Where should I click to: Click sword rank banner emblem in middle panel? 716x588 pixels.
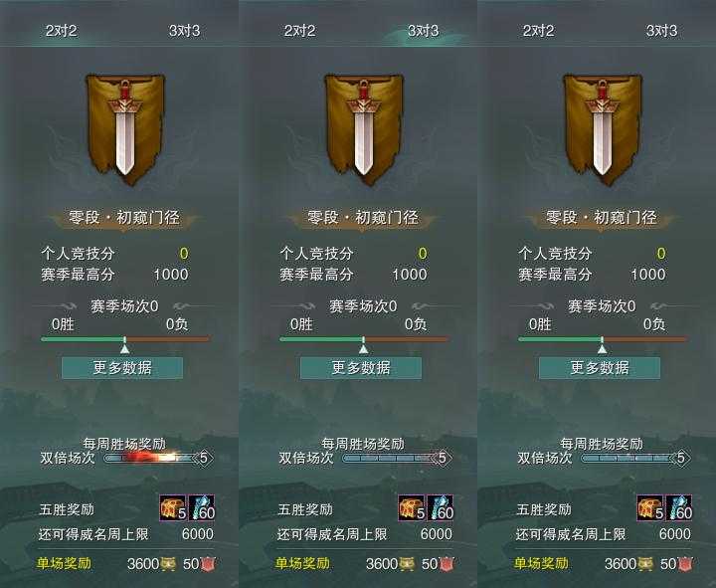pyautogui.click(x=364, y=129)
